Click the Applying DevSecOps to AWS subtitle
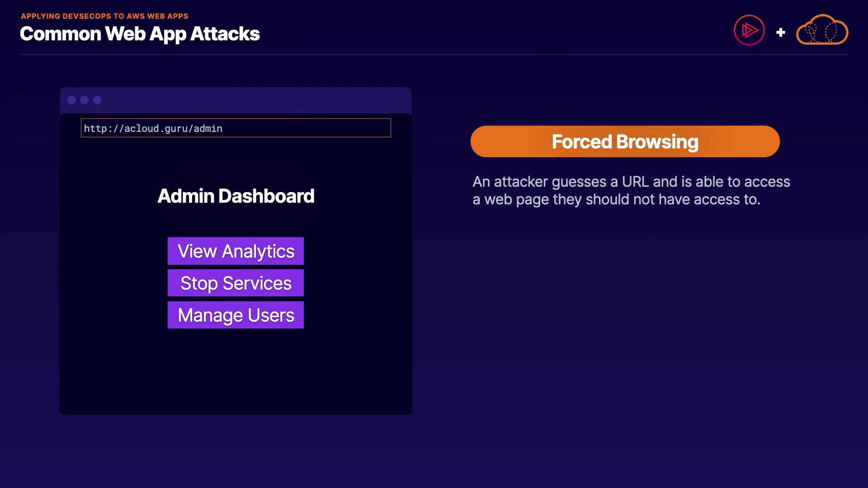This screenshot has height=488, width=868. point(104,16)
